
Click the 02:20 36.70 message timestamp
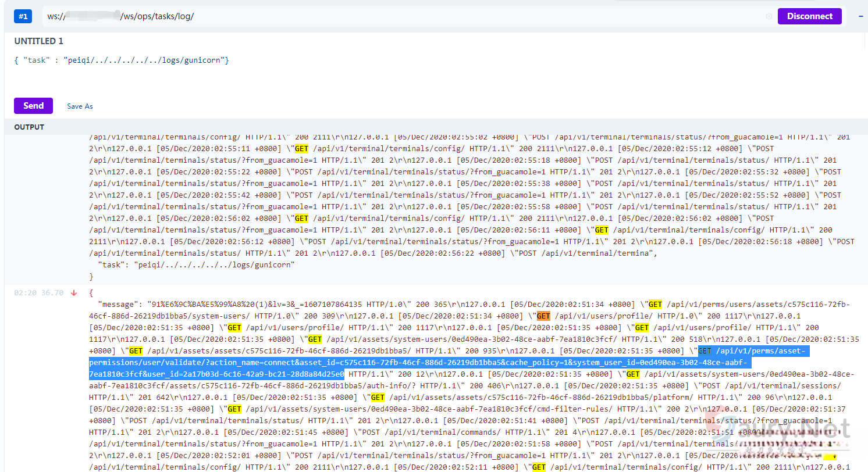(x=38, y=293)
